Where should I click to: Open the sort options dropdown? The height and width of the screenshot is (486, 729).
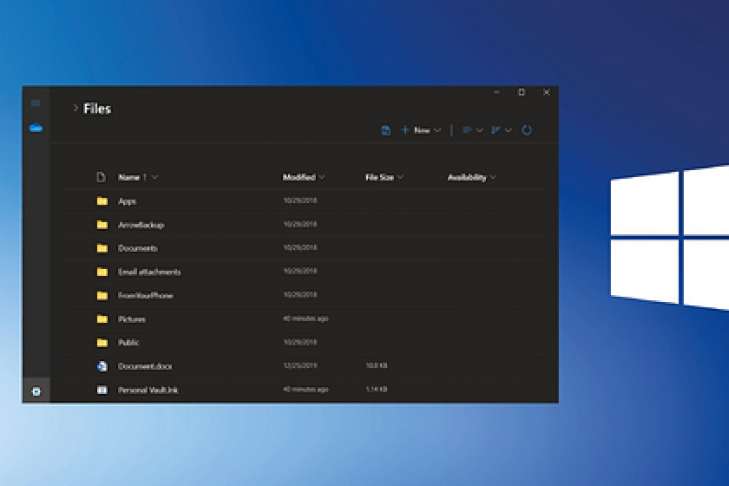[501, 130]
